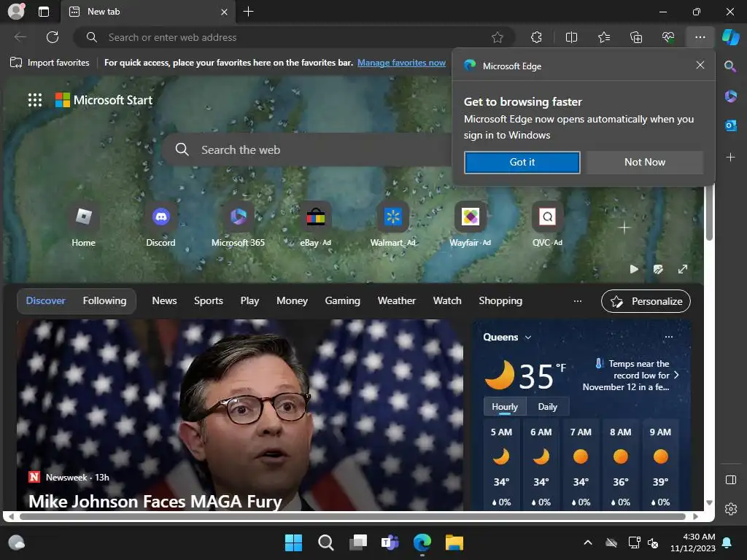Screen dimensions: 747x560
Task: Click the horizontal scrollbar track
Action: coord(352,516)
